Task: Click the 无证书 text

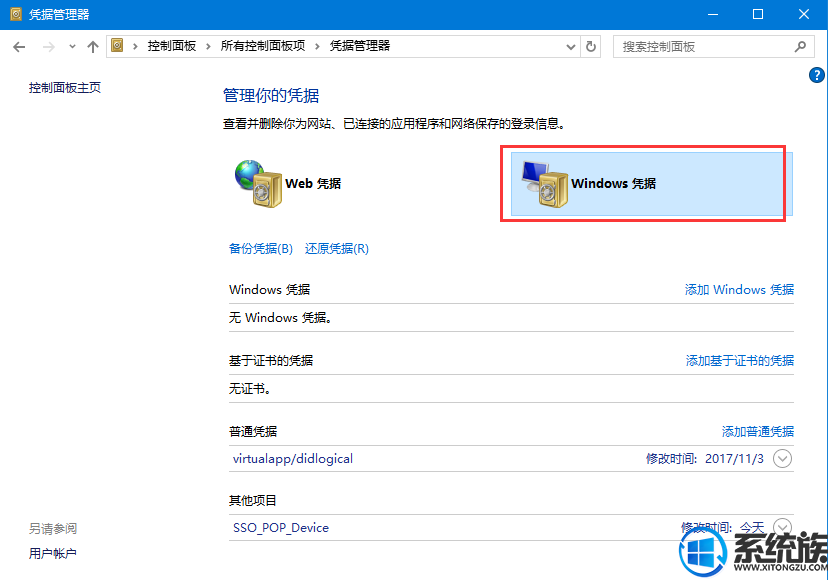Action: click(250, 389)
